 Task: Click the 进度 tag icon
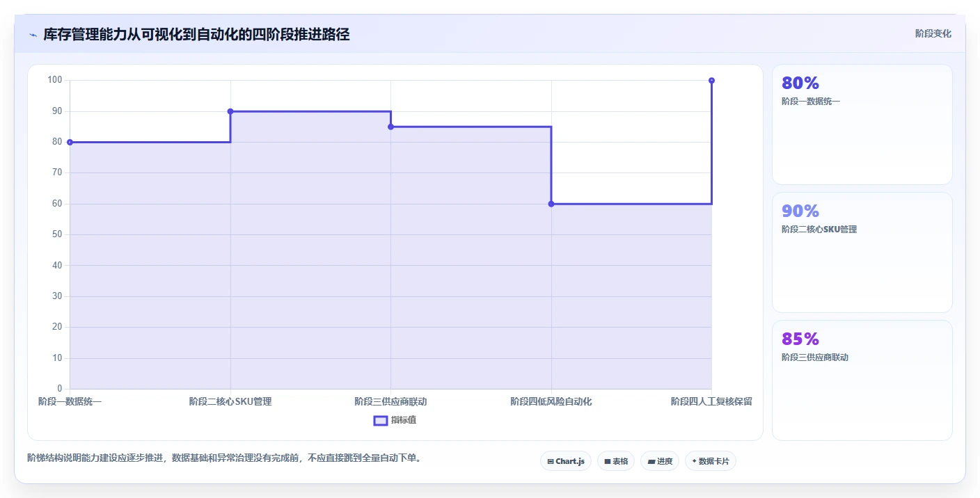[x=651, y=461]
